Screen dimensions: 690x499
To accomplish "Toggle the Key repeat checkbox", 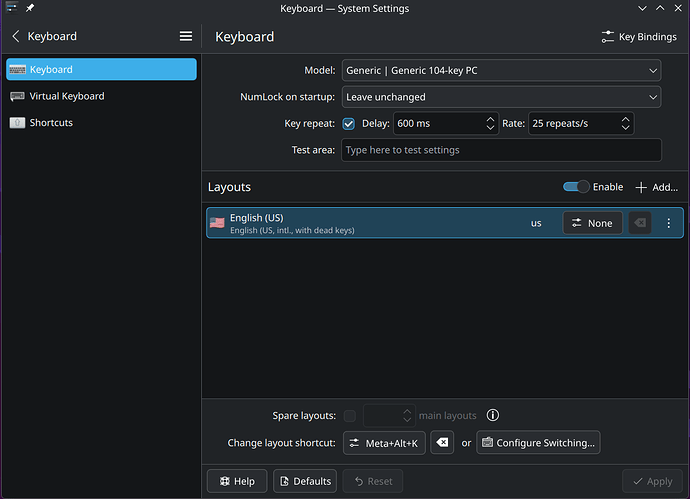I will pos(348,124).
